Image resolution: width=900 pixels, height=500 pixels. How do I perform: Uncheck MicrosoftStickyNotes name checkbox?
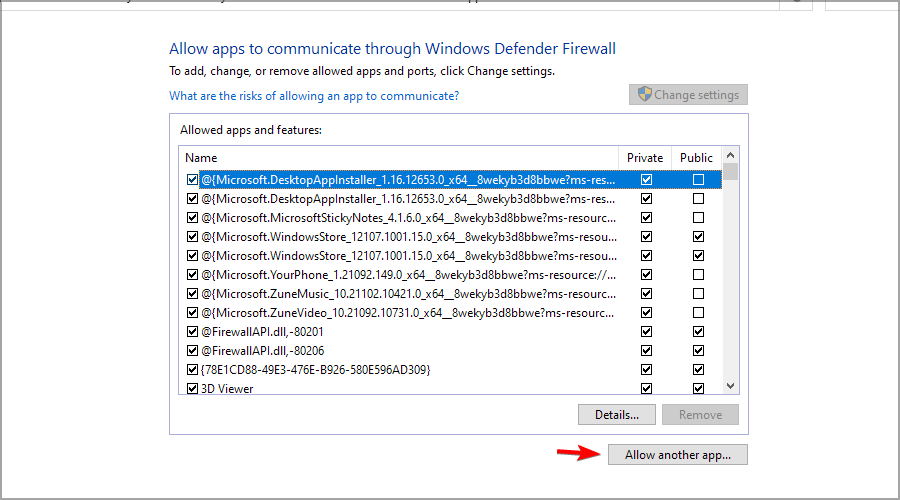point(192,218)
